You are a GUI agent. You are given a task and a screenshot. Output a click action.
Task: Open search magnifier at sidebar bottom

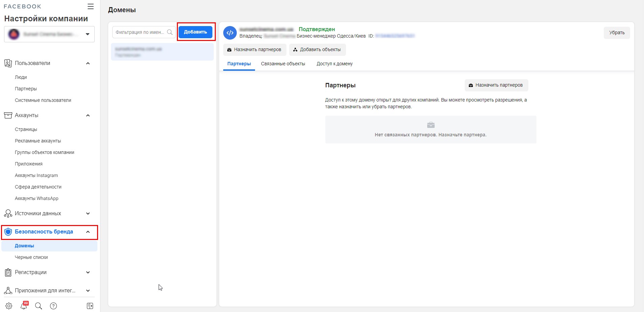pyautogui.click(x=39, y=306)
